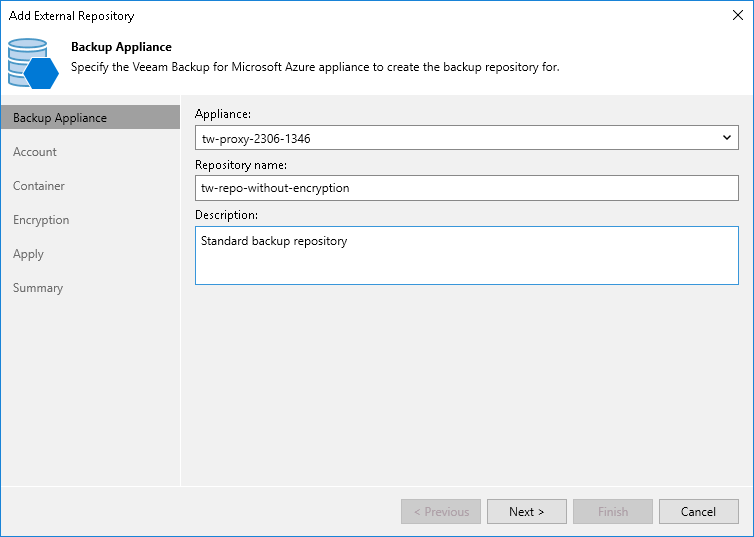This screenshot has height=537, width=754.
Task: Click the 'Description:' label
Action: (226, 215)
